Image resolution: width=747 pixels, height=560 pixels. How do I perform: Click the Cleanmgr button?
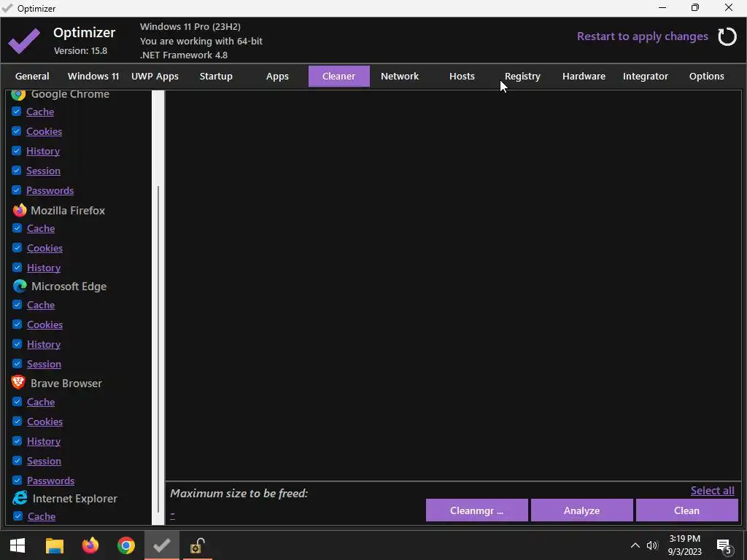[x=476, y=510]
